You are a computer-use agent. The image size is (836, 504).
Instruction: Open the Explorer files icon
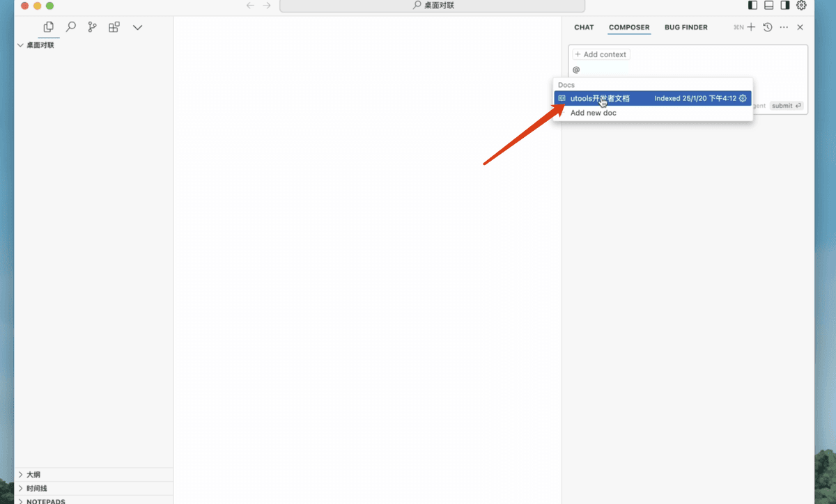click(49, 27)
